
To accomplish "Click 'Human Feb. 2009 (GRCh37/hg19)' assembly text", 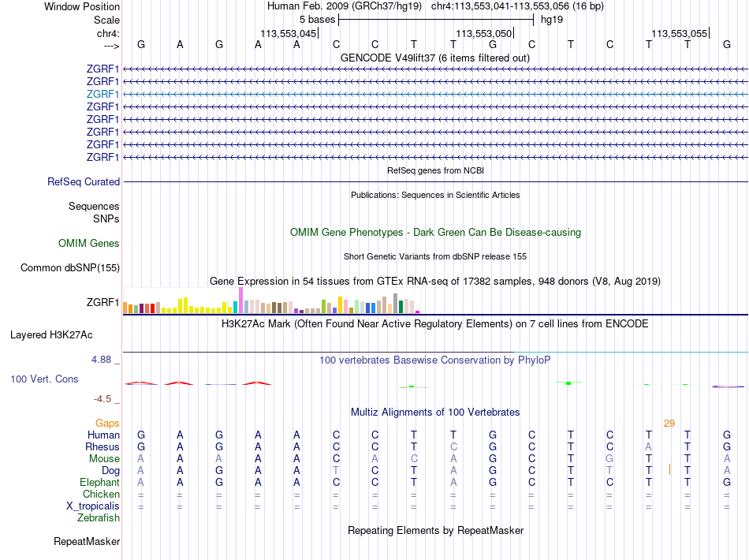I will [x=345, y=6].
